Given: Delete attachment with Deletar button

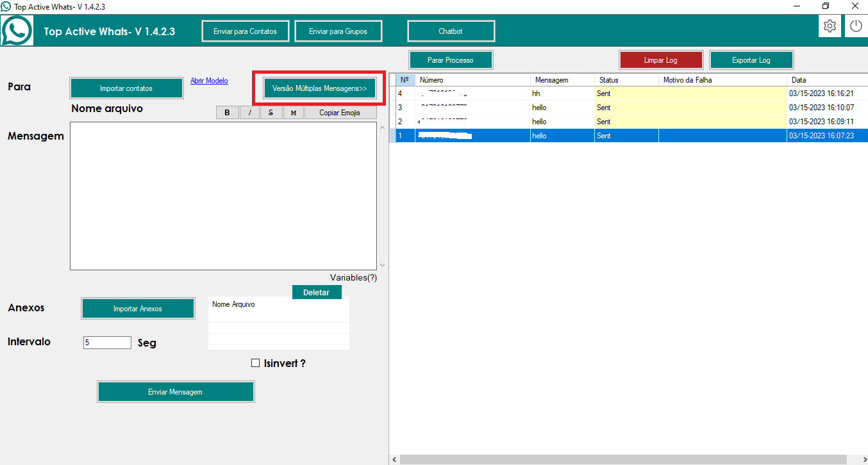Looking at the screenshot, I should [x=317, y=292].
